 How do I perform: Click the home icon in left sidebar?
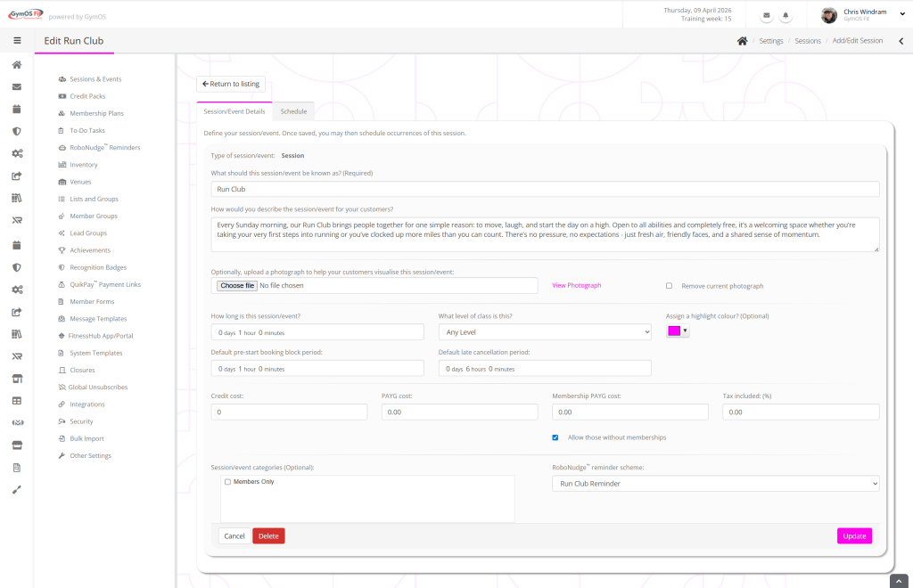pyautogui.click(x=16, y=65)
